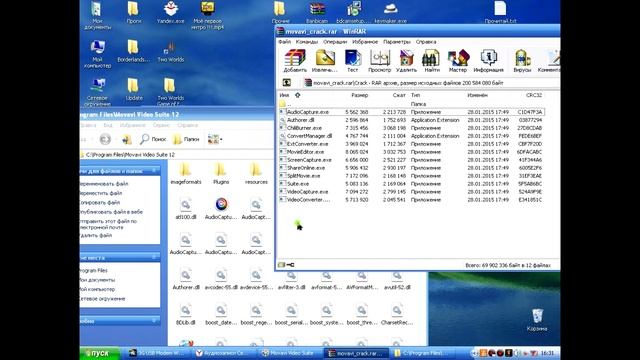Open the Избранное menu in WinRAR
The height and width of the screenshot is (360, 640).
pos(365,42)
